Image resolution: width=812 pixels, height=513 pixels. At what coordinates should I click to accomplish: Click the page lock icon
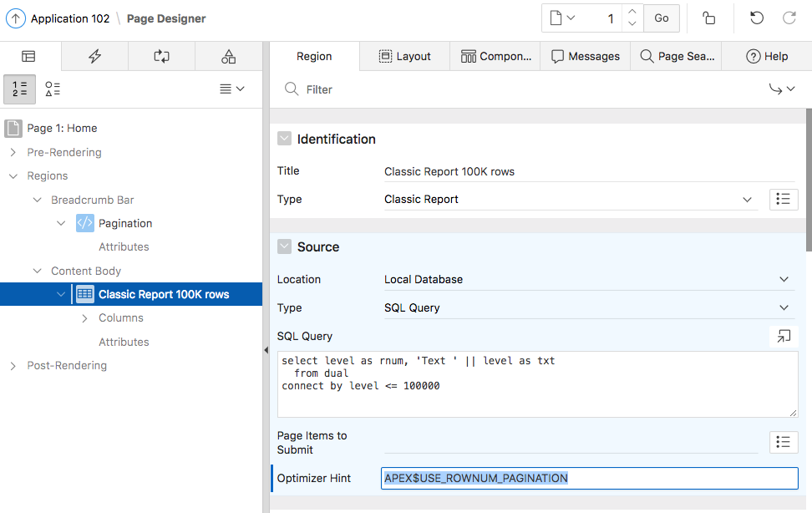708,18
